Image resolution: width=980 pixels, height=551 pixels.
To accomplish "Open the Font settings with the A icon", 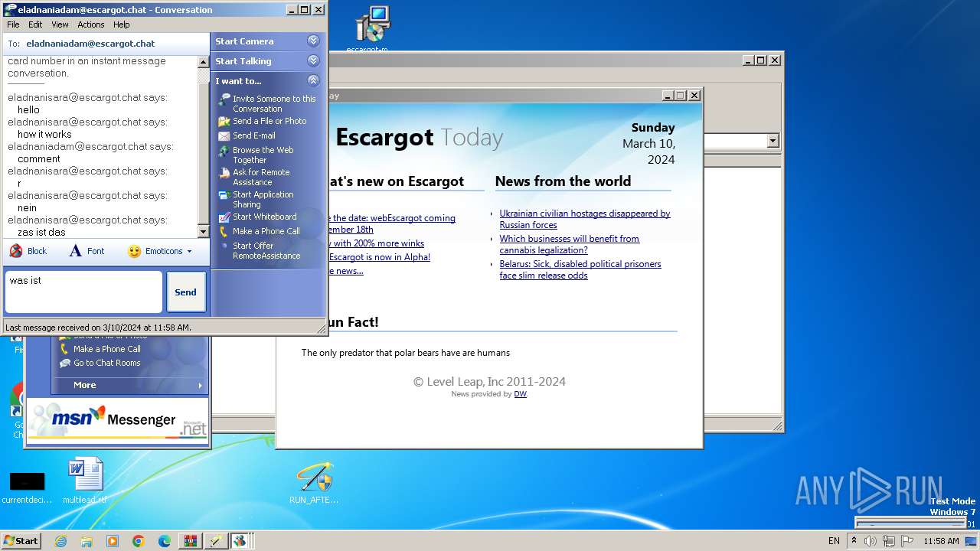I will coord(75,251).
